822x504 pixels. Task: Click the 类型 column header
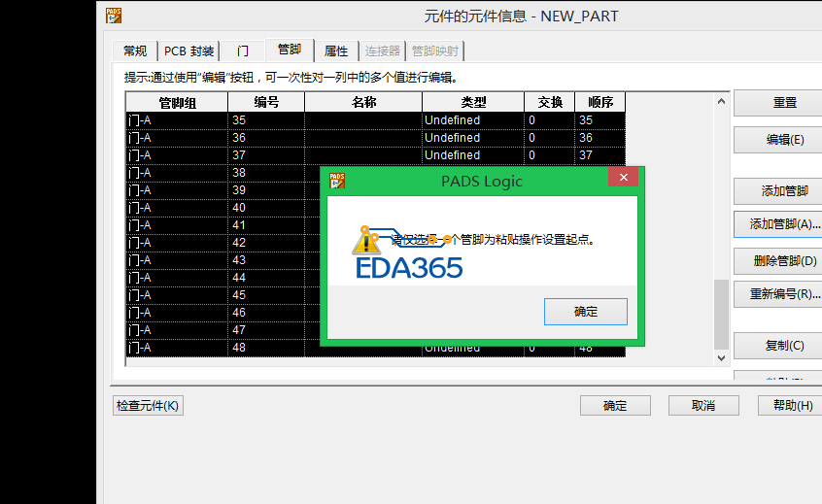(473, 103)
